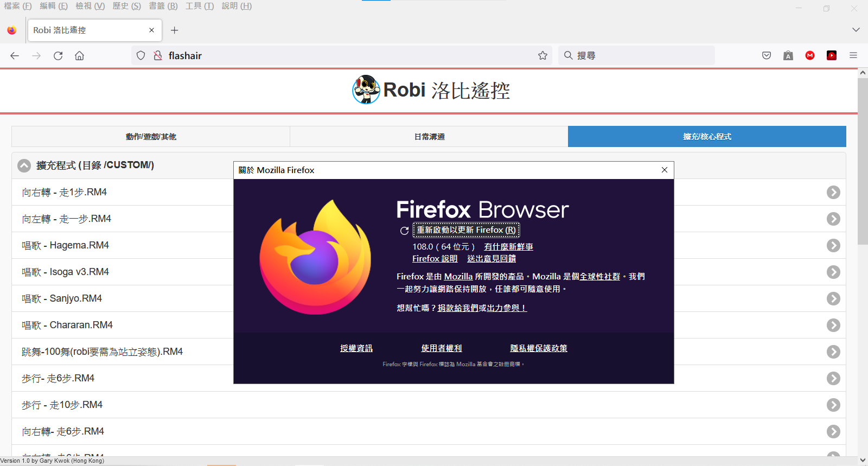Open the 送出意見回饋 link
The height and width of the screenshot is (466, 868).
492,259
